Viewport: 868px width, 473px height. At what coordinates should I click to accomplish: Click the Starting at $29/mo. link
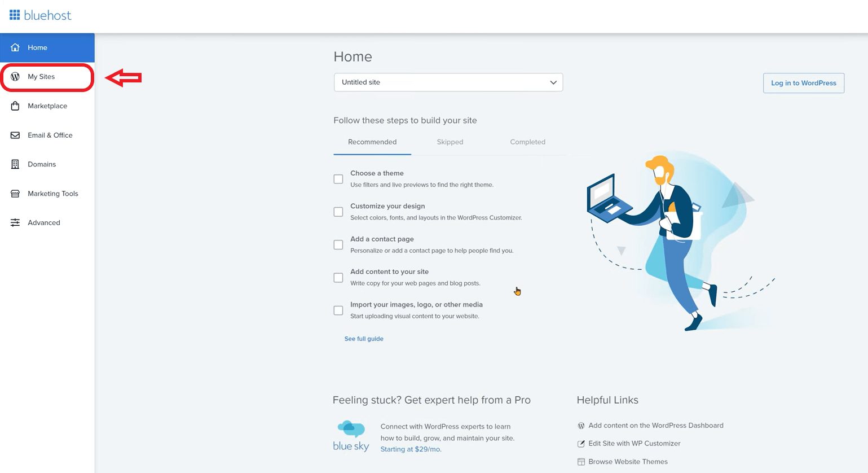pos(411,449)
